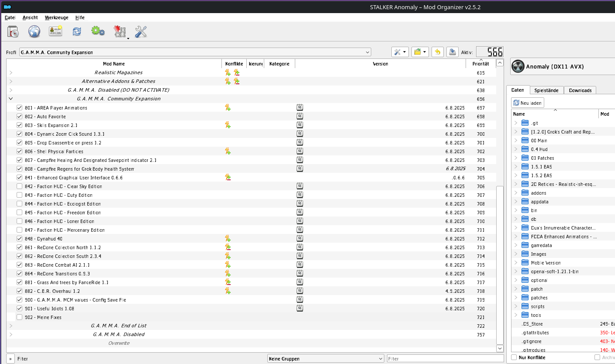Image resolution: width=615 pixels, height=364 pixels.
Task: Toggle 848 - Dynahud 40 checkbox
Action: (19, 238)
